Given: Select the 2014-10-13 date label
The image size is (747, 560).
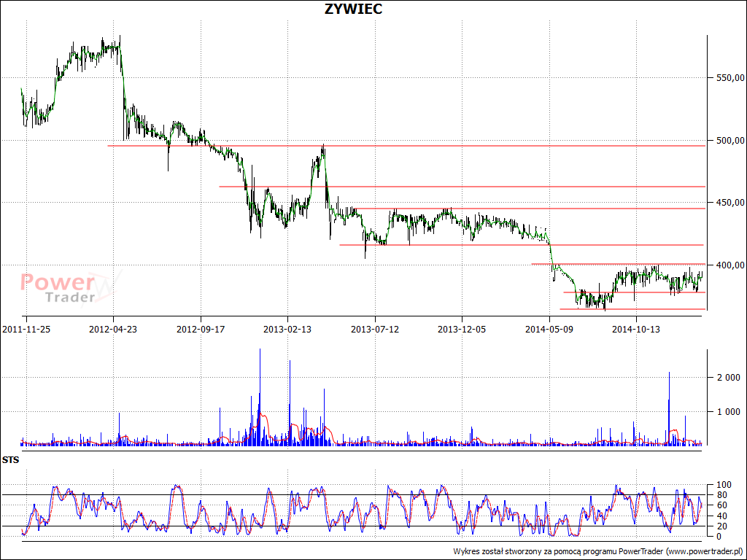Looking at the screenshot, I should [636, 329].
